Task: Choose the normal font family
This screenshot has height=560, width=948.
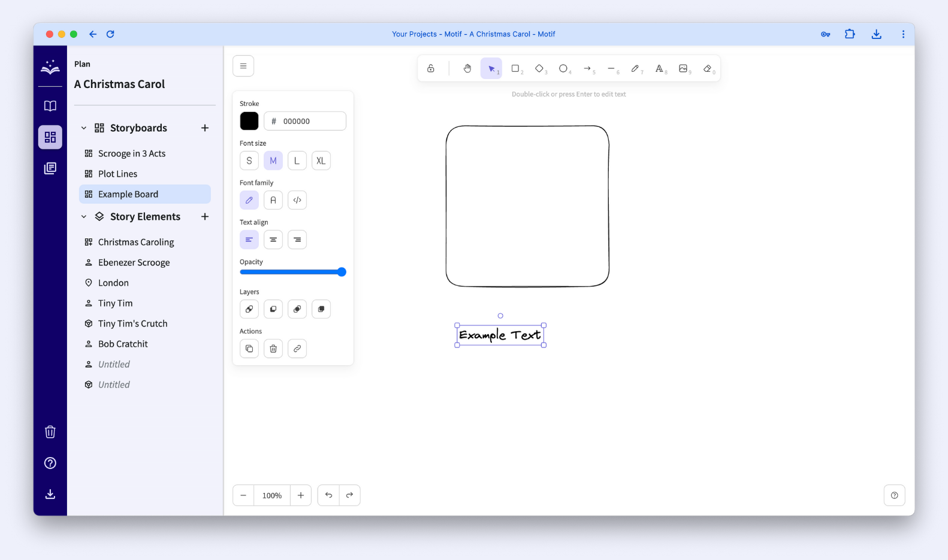Action: coord(273,200)
